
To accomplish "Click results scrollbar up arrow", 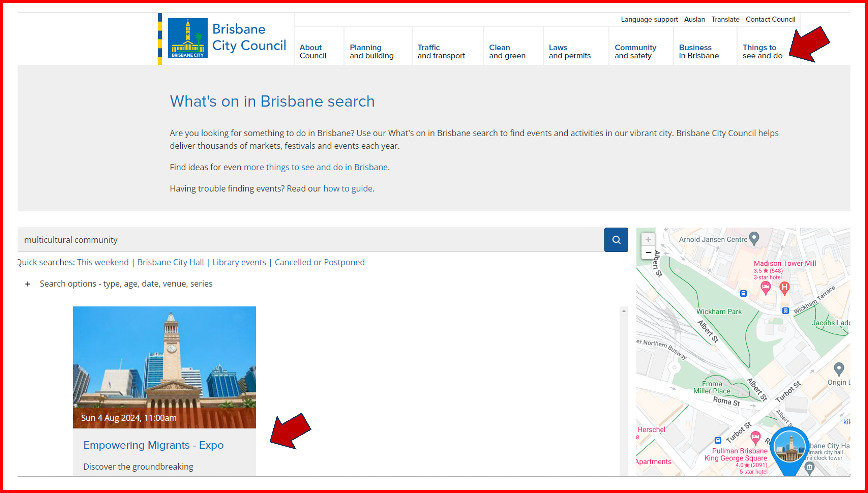I will coord(623,311).
